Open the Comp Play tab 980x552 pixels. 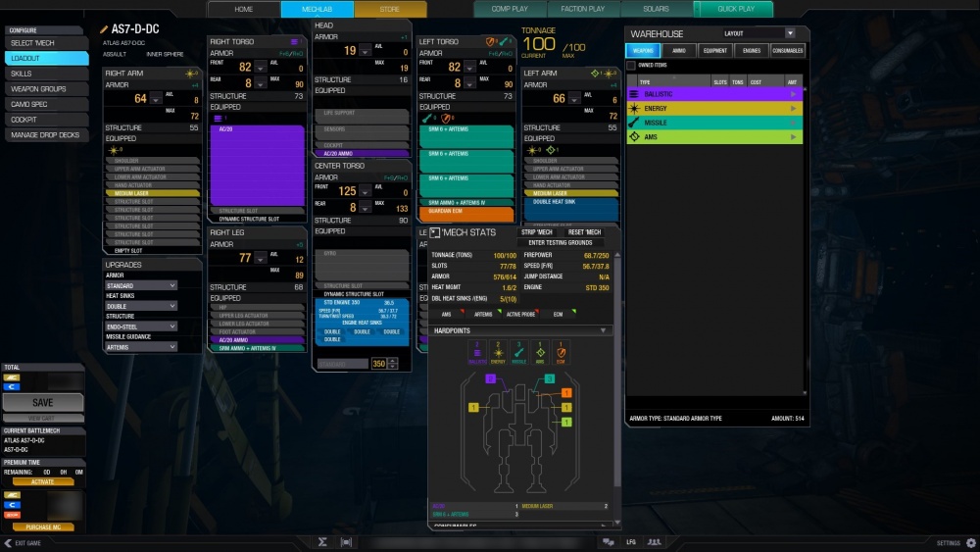(510, 9)
